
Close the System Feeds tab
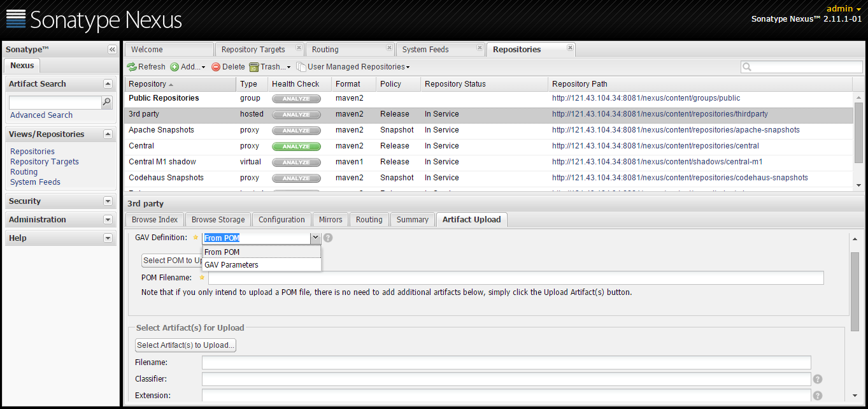tap(480, 48)
